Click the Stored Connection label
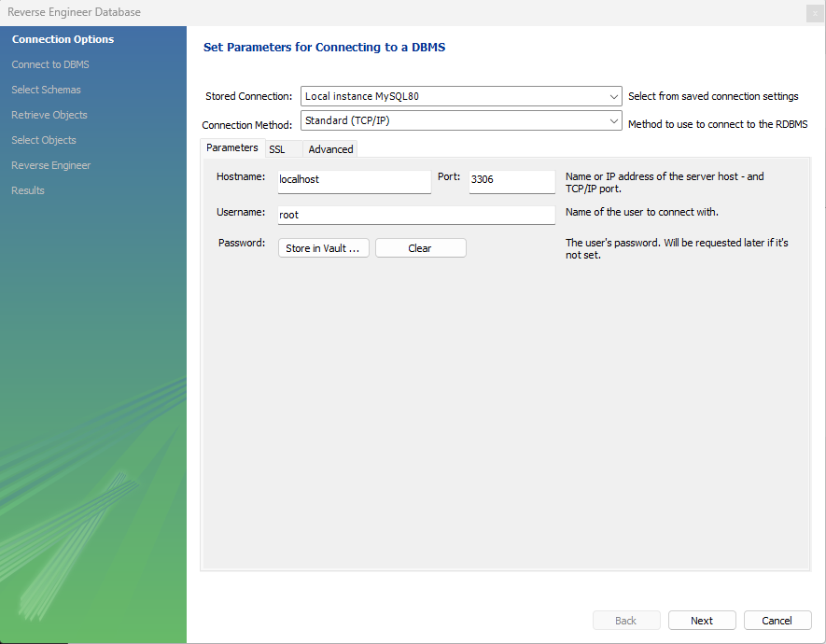Image resolution: width=826 pixels, height=644 pixels. (248, 96)
